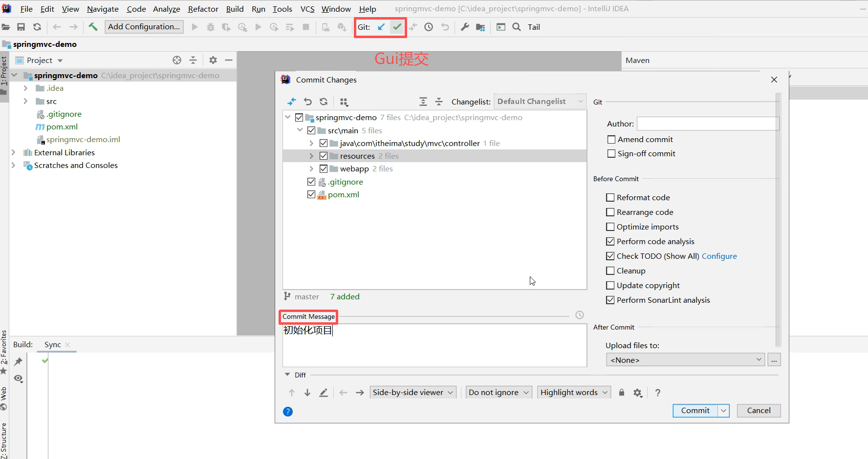Open the Commit button dropdown arrow
Screen dimensions: 868x459
(x=724, y=411)
